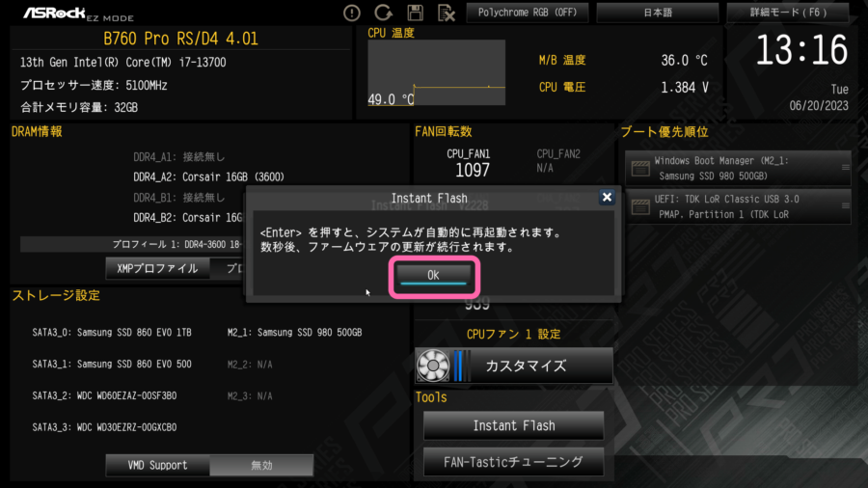Toggle Polychrome RGB (OFF) button
Viewport: 868px width, 488px height.
pos(528,13)
